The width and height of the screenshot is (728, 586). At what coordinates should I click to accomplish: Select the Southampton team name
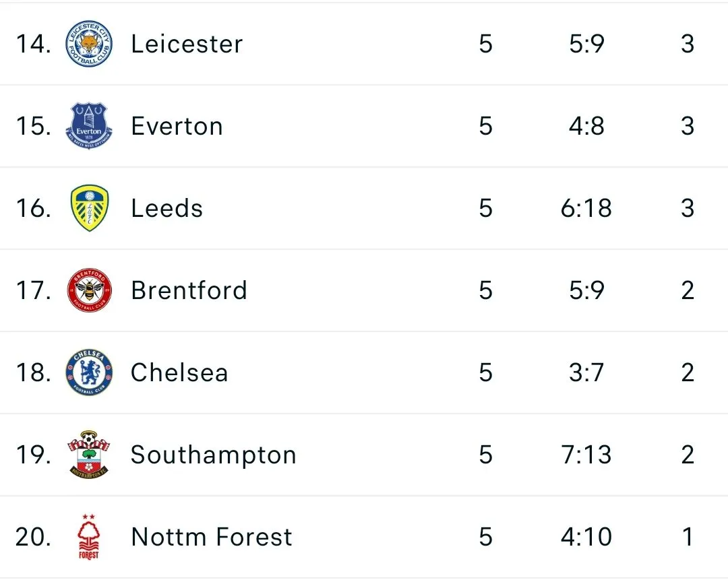214,455
